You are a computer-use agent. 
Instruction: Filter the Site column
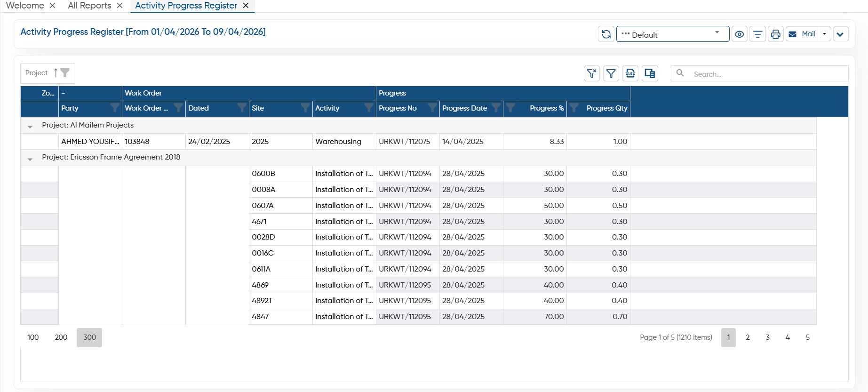click(x=305, y=108)
